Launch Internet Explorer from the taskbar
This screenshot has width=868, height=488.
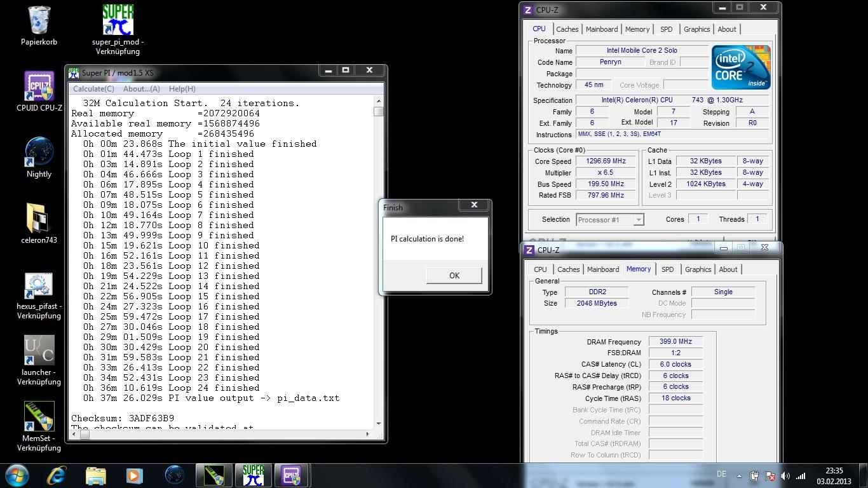[57, 475]
